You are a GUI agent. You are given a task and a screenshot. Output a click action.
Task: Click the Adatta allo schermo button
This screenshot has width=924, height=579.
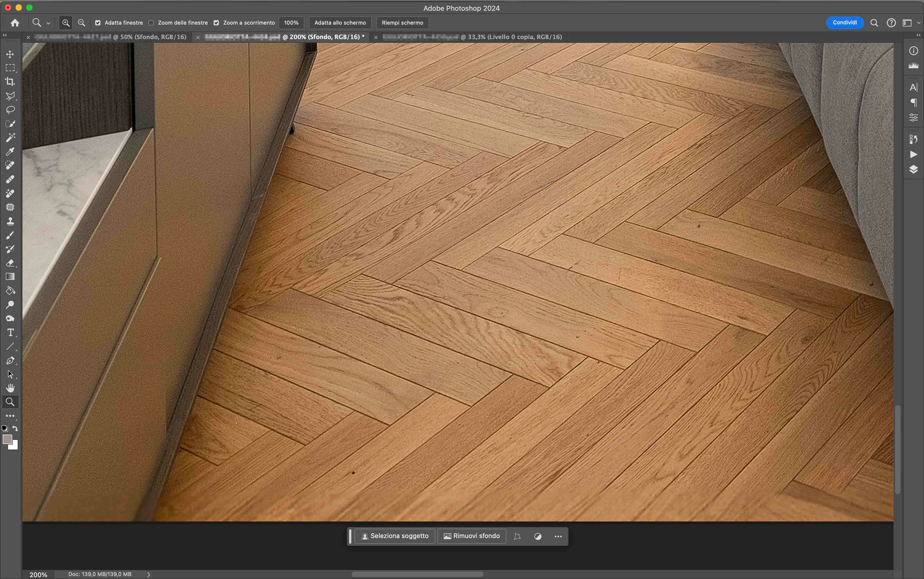point(340,22)
